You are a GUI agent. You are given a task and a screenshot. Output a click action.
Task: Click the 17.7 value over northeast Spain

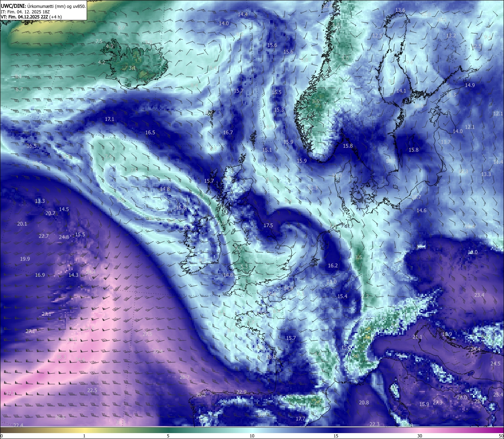pyautogui.click(x=300, y=419)
